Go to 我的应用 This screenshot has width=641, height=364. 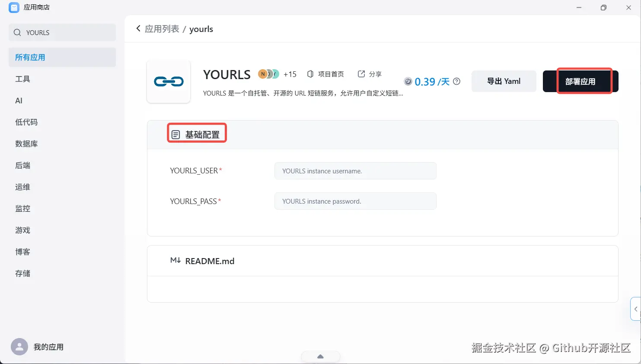[48, 347]
